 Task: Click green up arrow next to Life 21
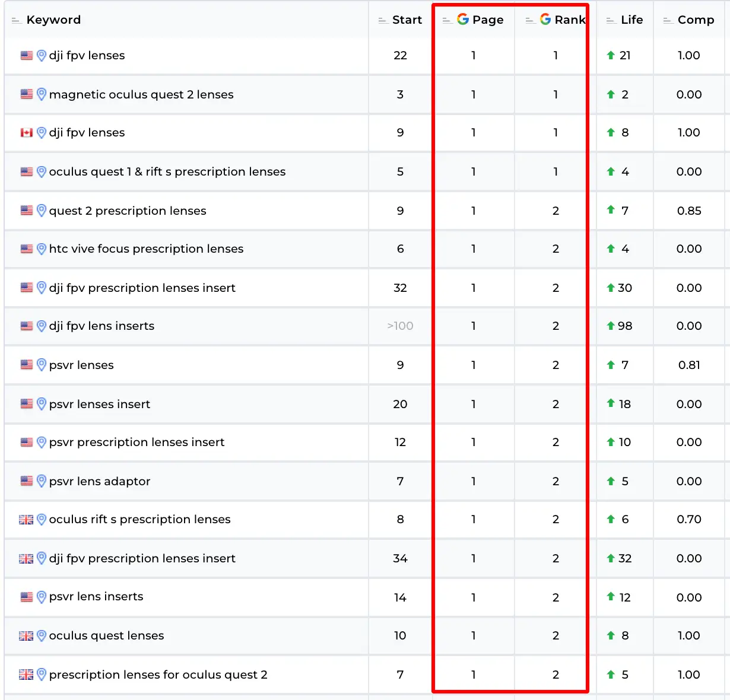coord(611,55)
